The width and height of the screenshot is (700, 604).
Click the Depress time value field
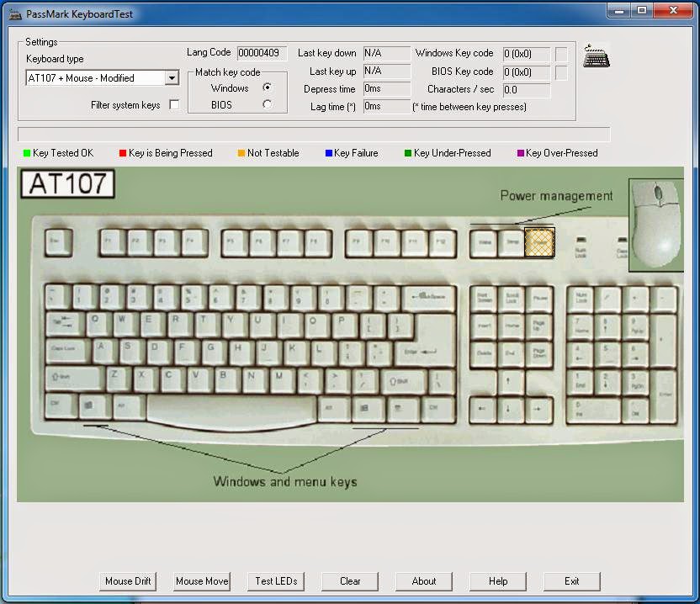point(387,88)
